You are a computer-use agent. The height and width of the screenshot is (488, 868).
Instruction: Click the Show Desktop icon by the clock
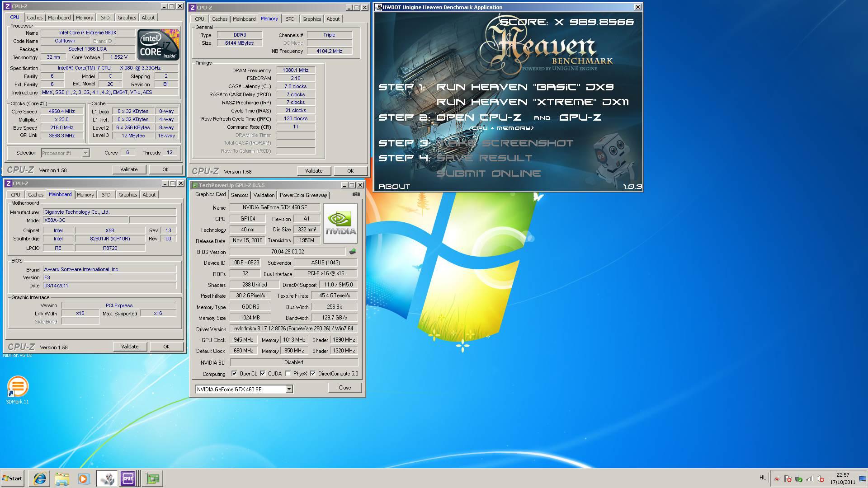863,479
